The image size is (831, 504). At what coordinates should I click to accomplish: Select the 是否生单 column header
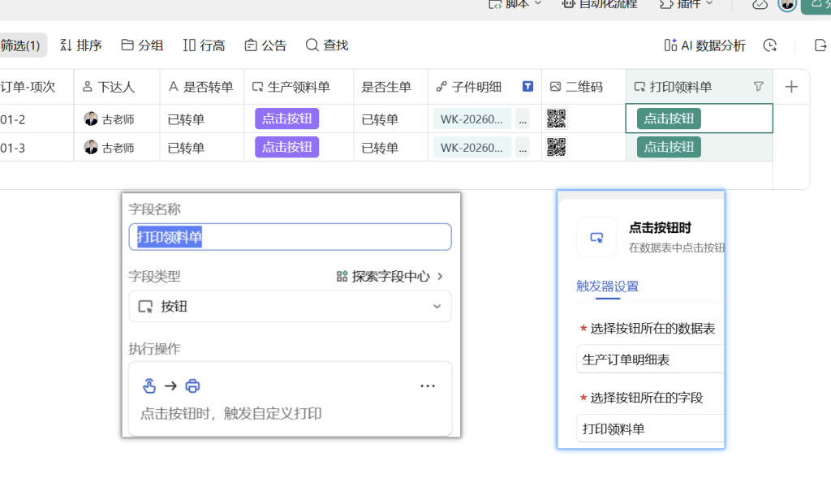tap(390, 87)
